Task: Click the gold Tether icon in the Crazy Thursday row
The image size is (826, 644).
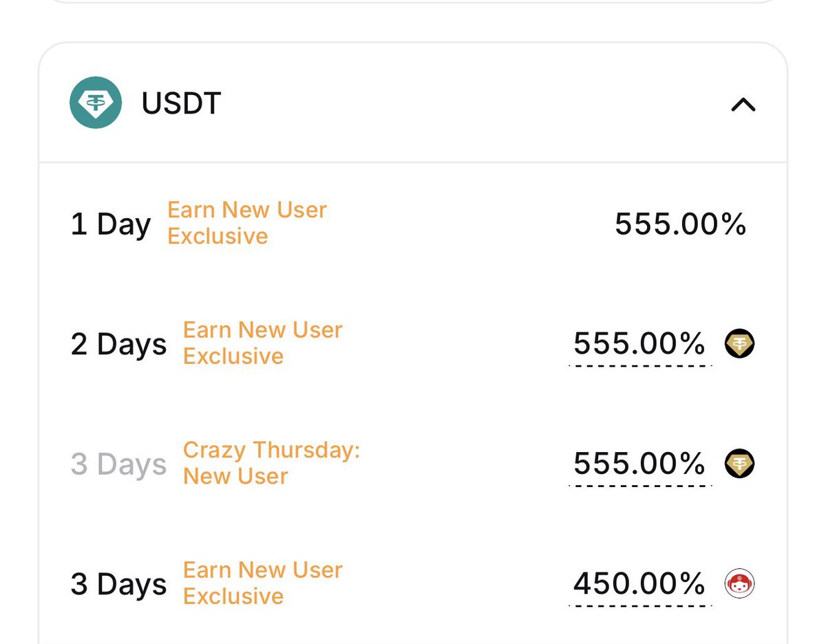Action: click(740, 464)
